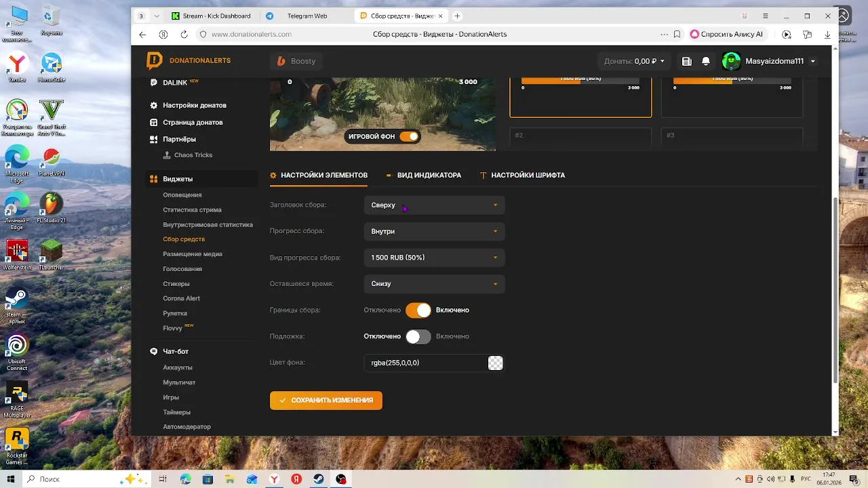Toggle the Игровой фон switch
The image size is (868, 488).
[x=409, y=136]
